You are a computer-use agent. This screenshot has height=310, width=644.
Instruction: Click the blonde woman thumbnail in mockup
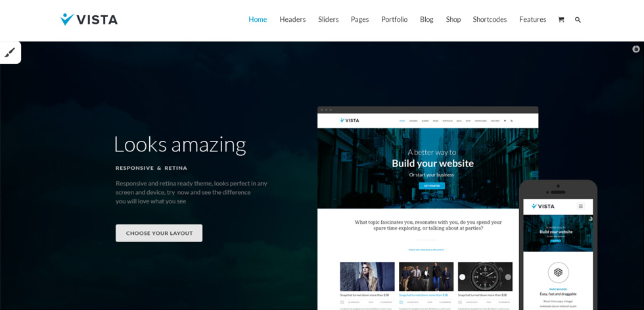coord(367,276)
